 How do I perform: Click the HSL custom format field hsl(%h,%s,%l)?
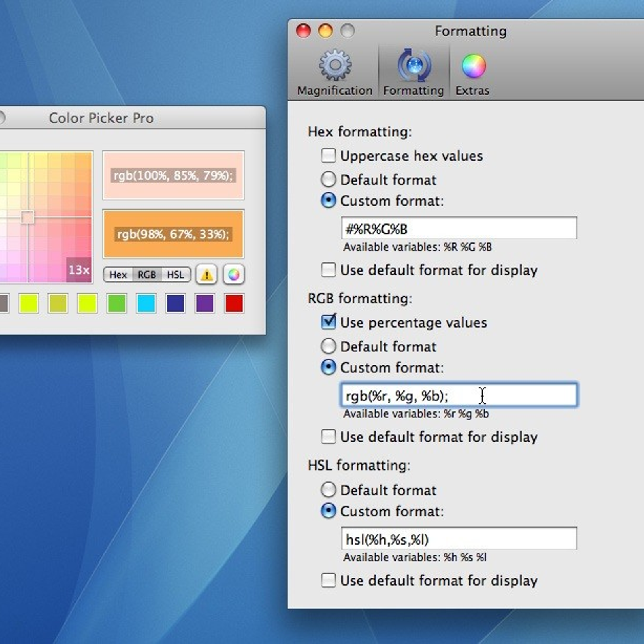point(459,539)
